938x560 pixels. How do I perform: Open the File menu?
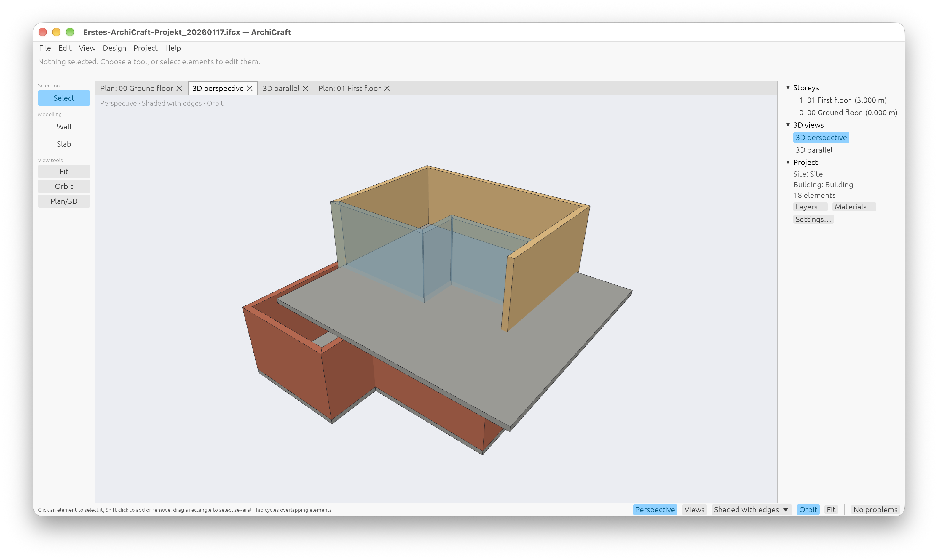(x=45, y=48)
